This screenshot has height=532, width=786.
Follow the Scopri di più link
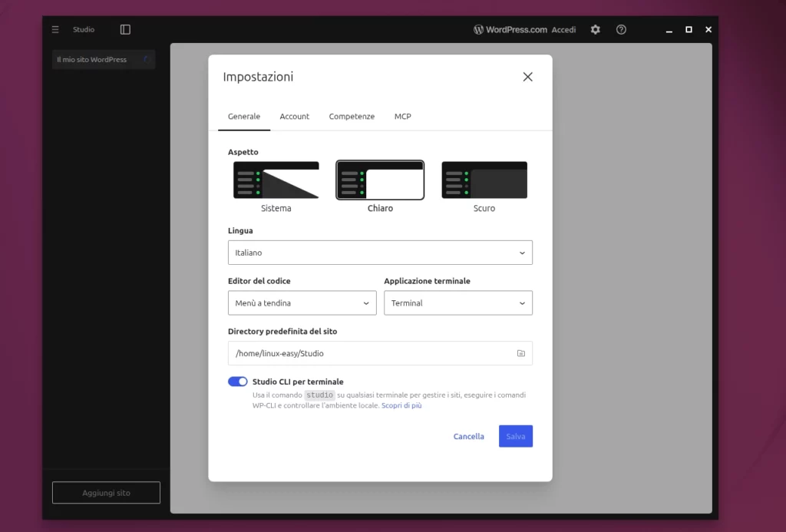(x=401, y=405)
